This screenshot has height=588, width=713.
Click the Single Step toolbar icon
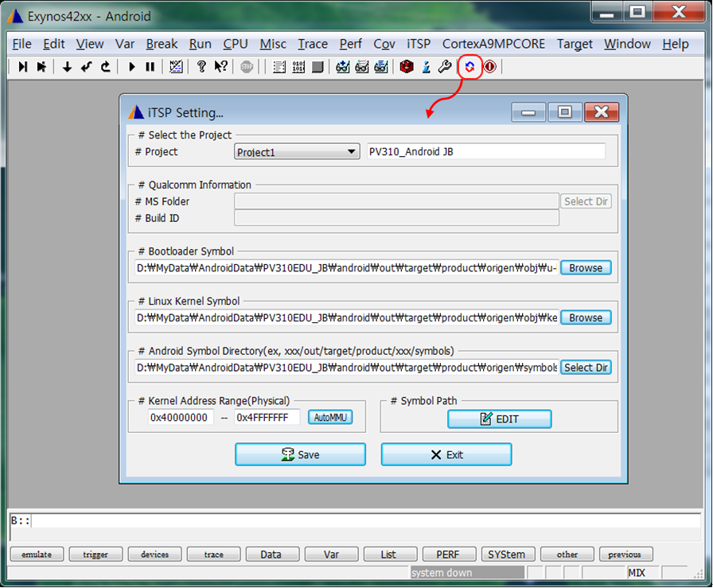click(x=23, y=67)
